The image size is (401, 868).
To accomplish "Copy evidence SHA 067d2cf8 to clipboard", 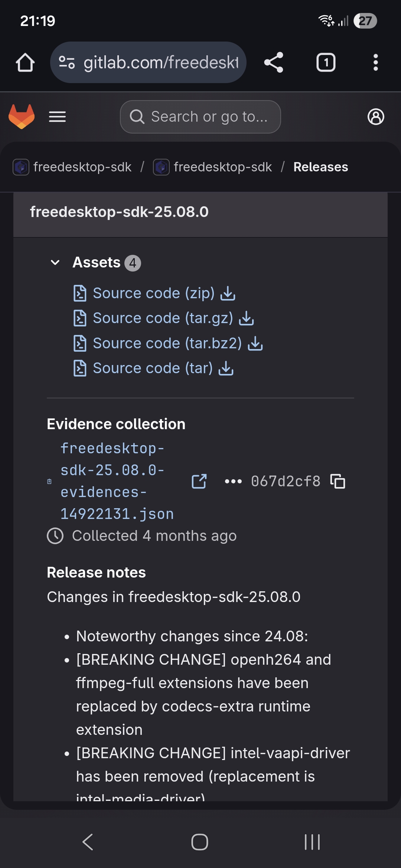I will [338, 481].
